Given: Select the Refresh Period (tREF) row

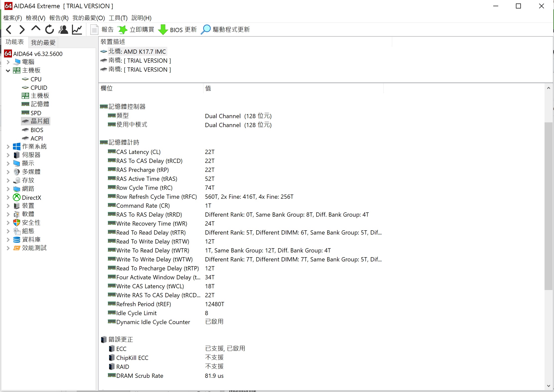Looking at the screenshot, I should [x=241, y=304].
